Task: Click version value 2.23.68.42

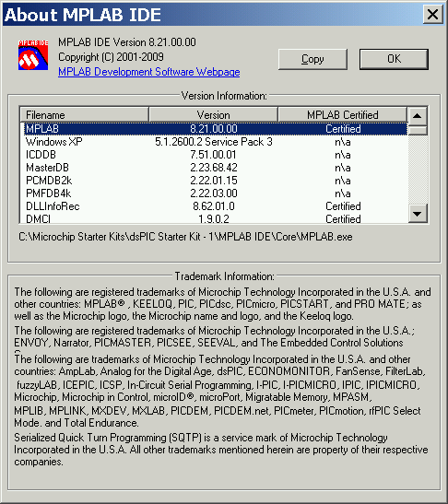Action: click(x=214, y=168)
